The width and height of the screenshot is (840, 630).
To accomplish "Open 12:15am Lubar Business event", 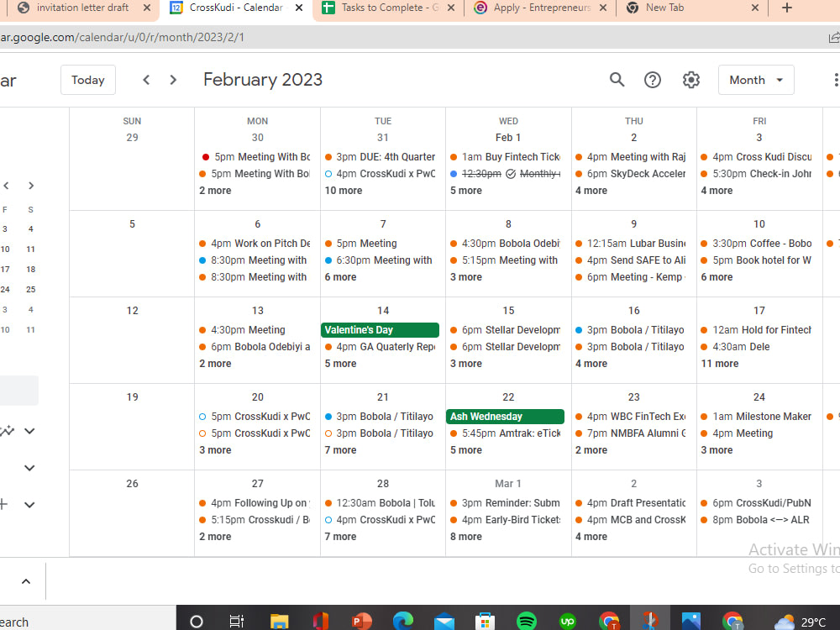I will click(631, 244).
